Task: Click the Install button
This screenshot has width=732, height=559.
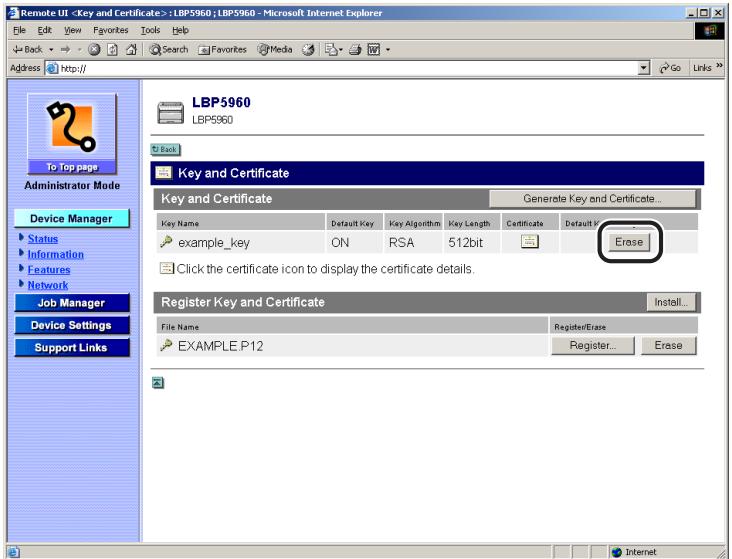Action: [x=671, y=303]
